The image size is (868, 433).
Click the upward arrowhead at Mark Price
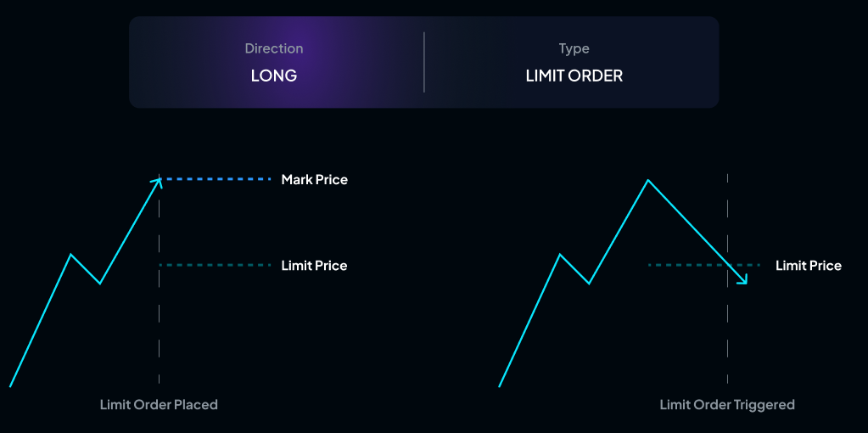point(158,181)
